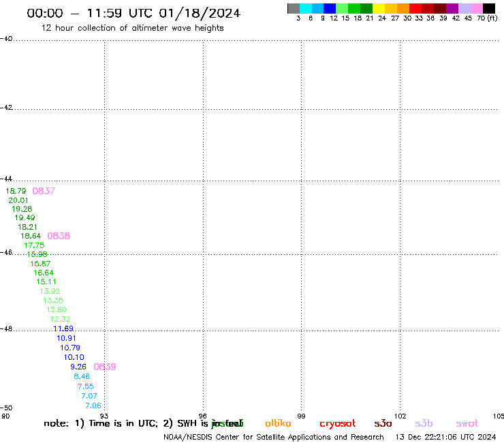
Task: Click the latitude axis label -50
Action: tap(6, 408)
